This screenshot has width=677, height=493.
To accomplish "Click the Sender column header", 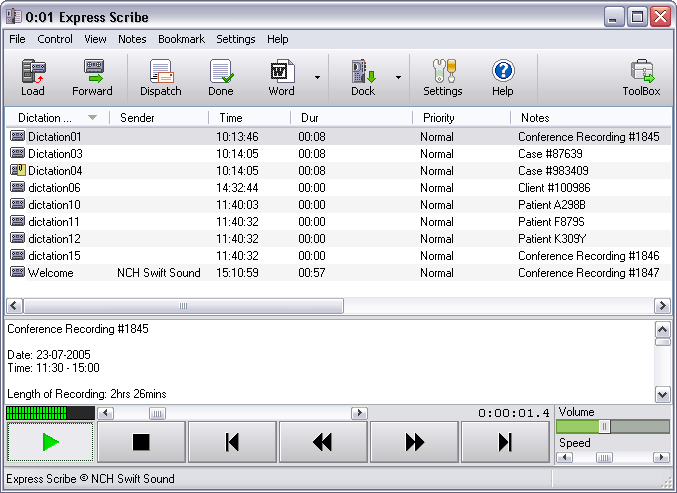I will [159, 117].
